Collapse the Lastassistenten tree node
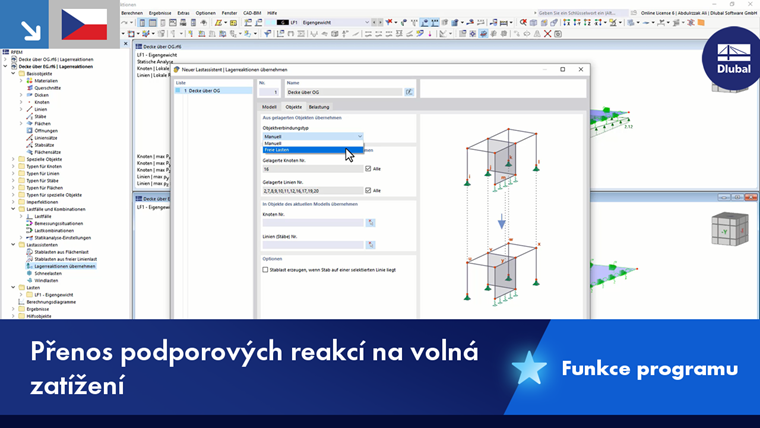The width and height of the screenshot is (760, 428). click(13, 245)
